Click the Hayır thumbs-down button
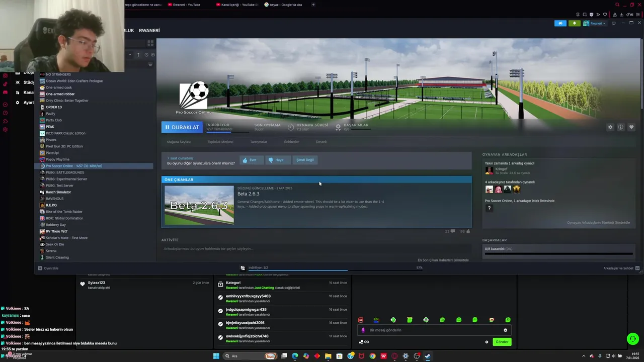The image size is (644, 362). click(x=278, y=160)
